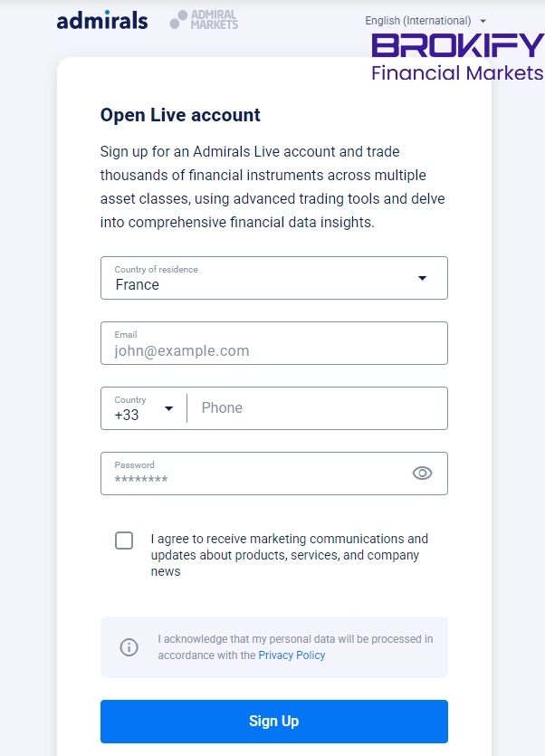
Task: Open the English (International) language menu
Action: point(418,21)
